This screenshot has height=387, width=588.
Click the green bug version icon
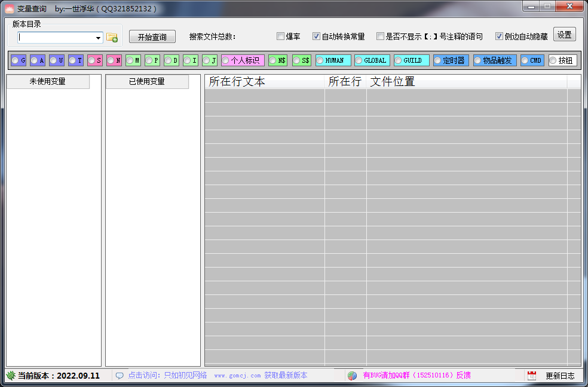(x=11, y=376)
